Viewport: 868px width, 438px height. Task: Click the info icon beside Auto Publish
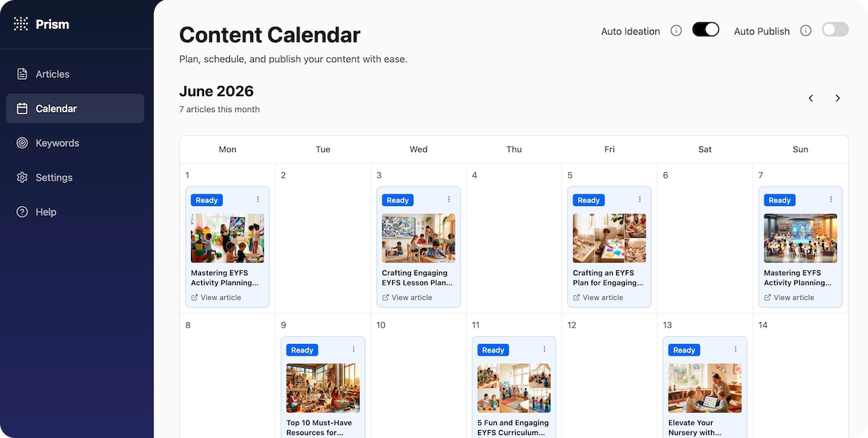pyautogui.click(x=806, y=31)
